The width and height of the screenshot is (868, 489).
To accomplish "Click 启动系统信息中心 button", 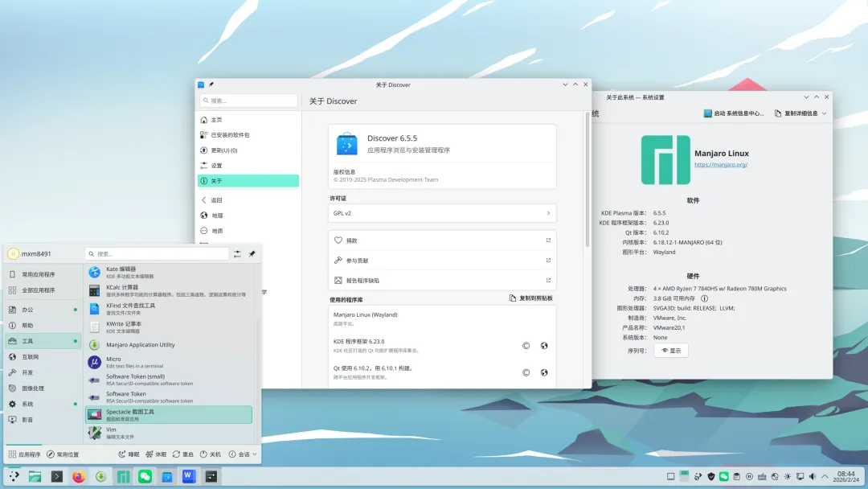I will coord(734,113).
